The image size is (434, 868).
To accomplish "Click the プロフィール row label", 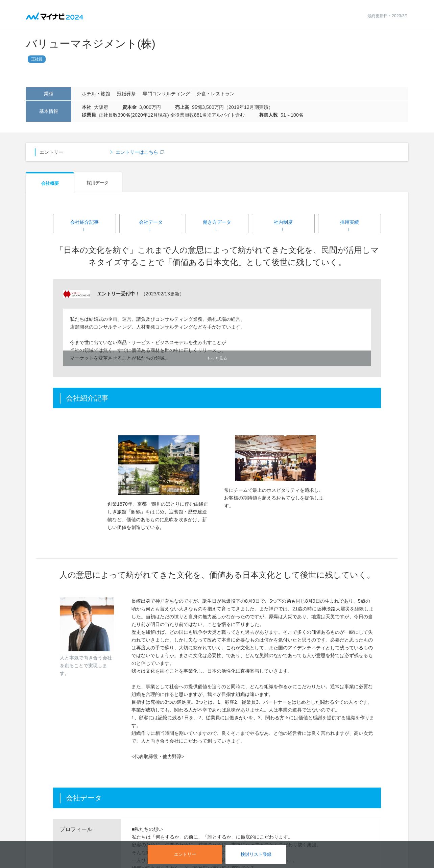I will click(x=76, y=829).
